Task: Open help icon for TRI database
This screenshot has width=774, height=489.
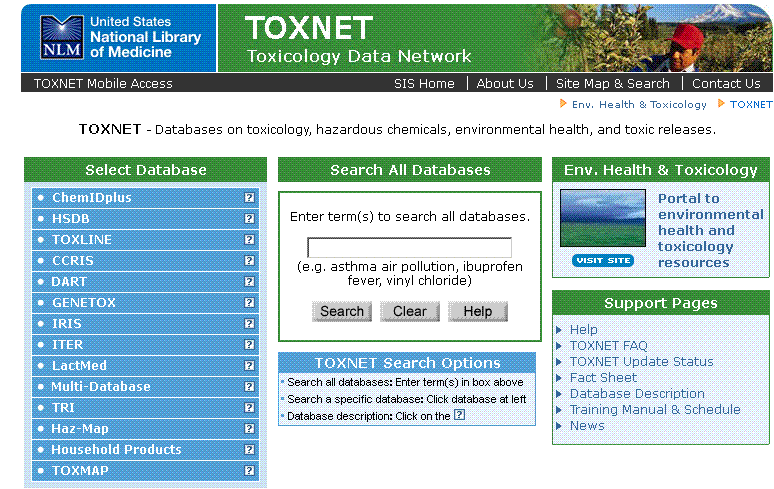Action: pos(249,408)
